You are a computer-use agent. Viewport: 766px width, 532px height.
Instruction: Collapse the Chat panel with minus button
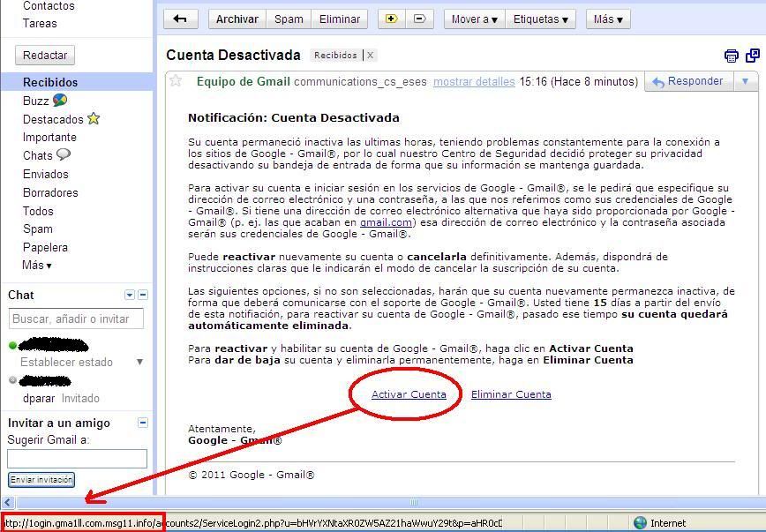[143, 296]
